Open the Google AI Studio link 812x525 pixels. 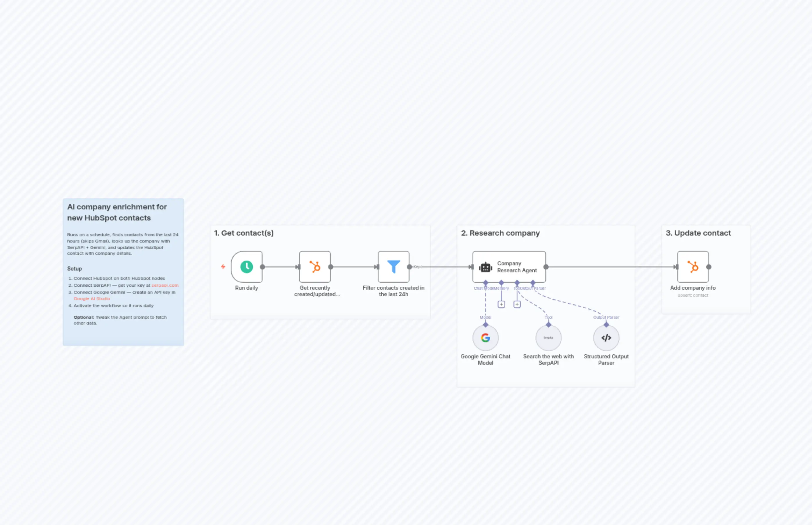91,298
